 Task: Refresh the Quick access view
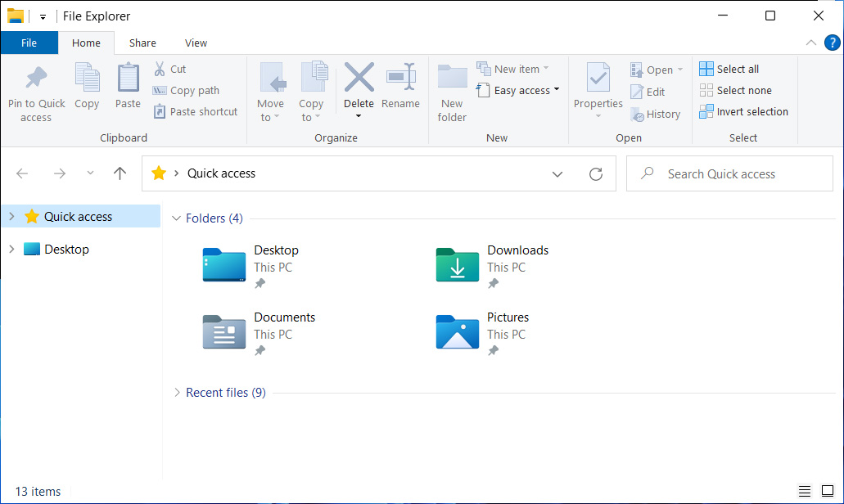coord(596,173)
